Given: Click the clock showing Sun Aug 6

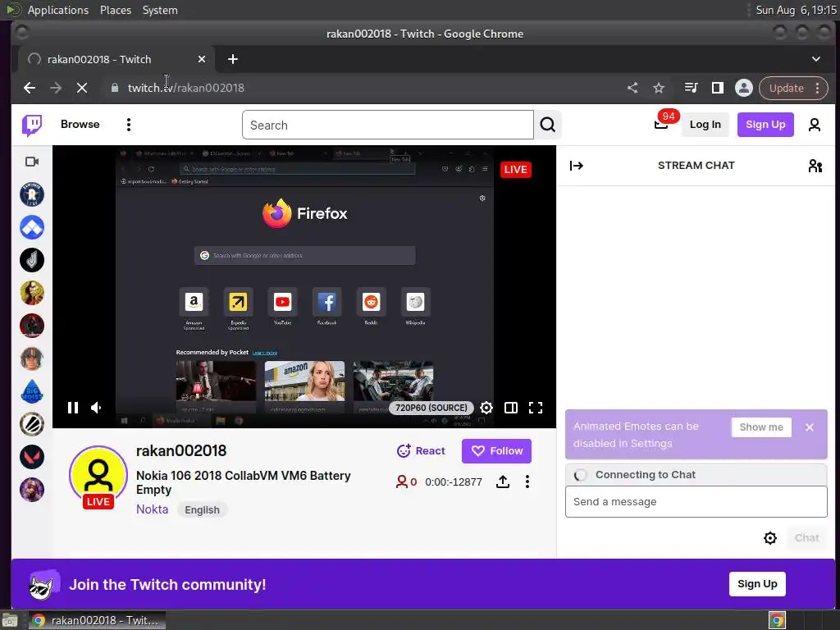Looking at the screenshot, I should click(796, 10).
